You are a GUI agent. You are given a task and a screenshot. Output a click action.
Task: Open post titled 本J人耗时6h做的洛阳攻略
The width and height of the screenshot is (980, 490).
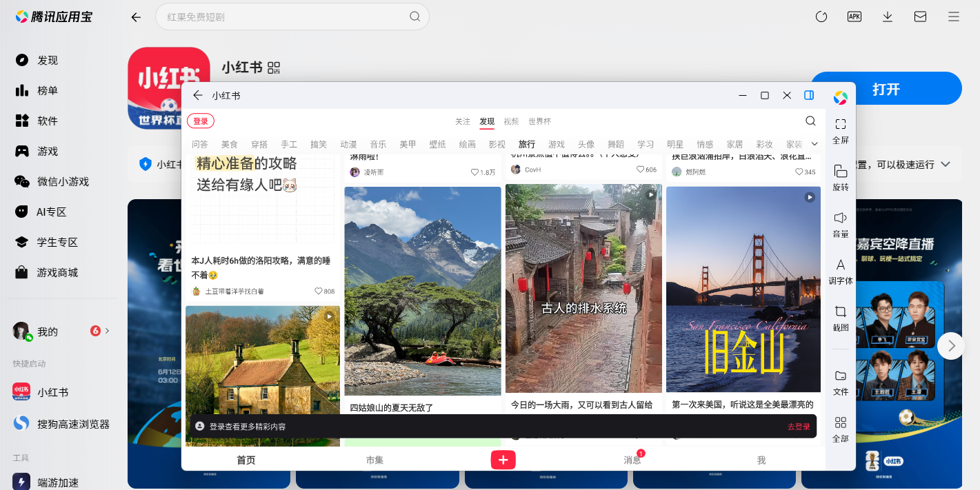click(262, 268)
